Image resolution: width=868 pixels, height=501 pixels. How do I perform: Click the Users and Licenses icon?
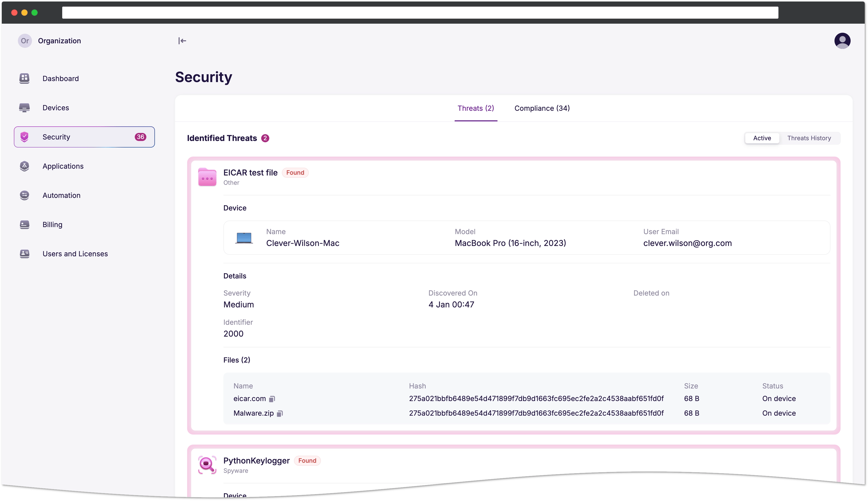point(24,254)
